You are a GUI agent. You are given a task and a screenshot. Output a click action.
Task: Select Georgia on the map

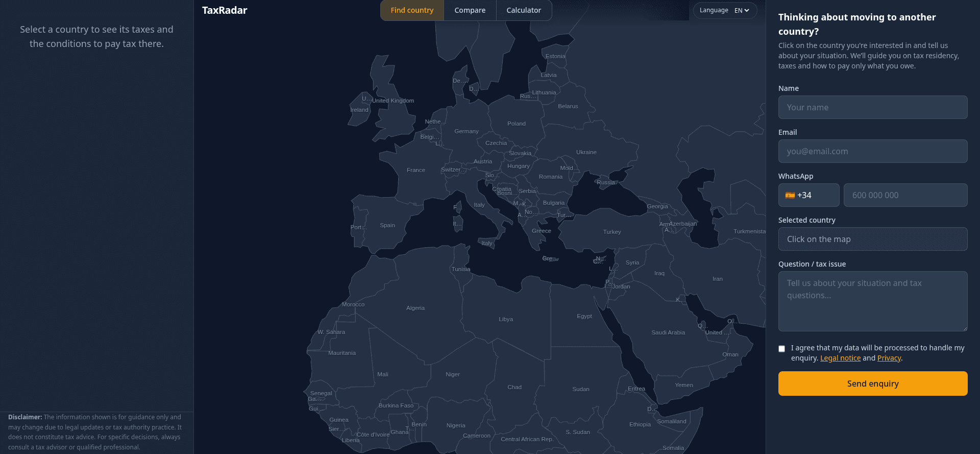pos(657,206)
